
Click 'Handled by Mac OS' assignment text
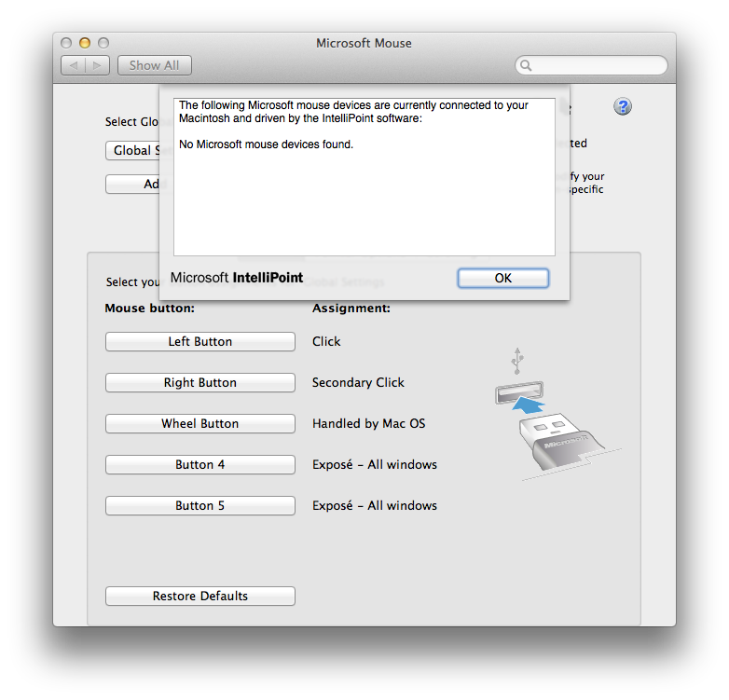[368, 423]
